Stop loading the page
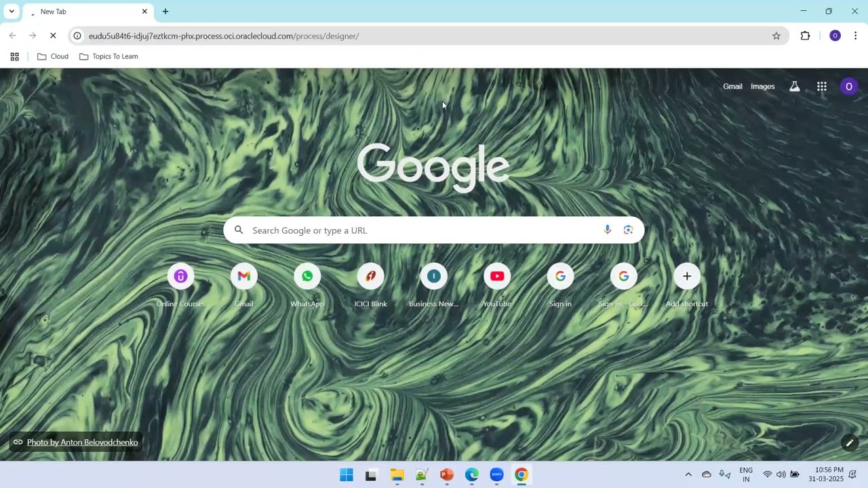The height and width of the screenshot is (488, 868). [x=53, y=36]
